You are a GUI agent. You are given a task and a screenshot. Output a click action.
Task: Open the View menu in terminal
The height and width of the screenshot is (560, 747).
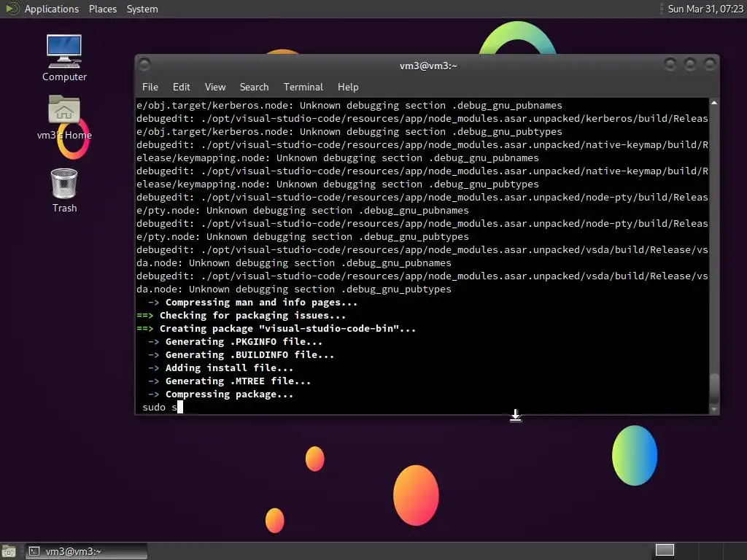[215, 87]
